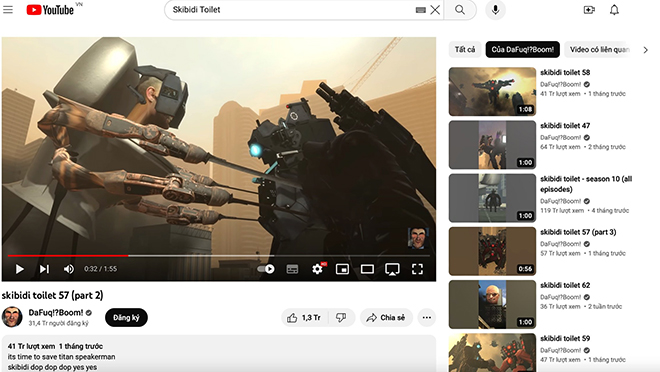Click the search magnifier button

[460, 10]
